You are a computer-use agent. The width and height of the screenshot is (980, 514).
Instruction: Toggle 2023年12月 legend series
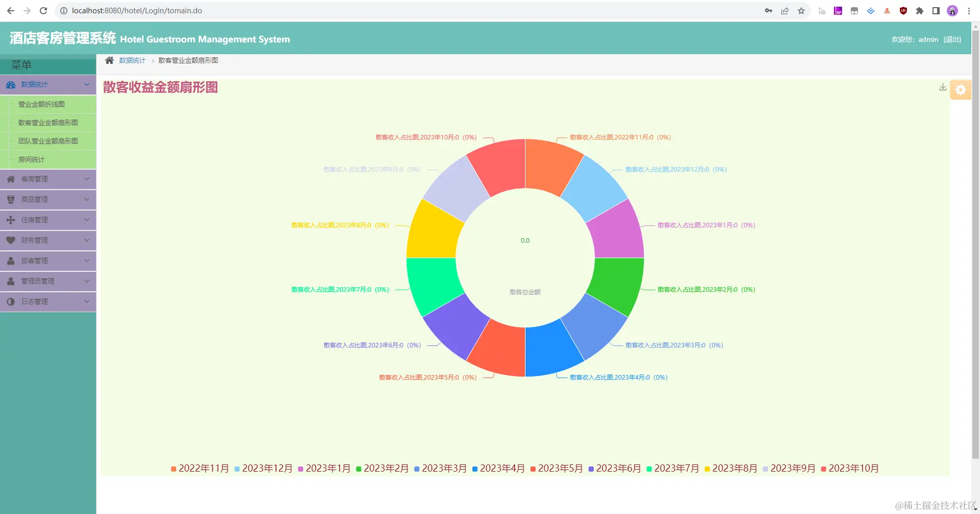pyautogui.click(x=264, y=469)
